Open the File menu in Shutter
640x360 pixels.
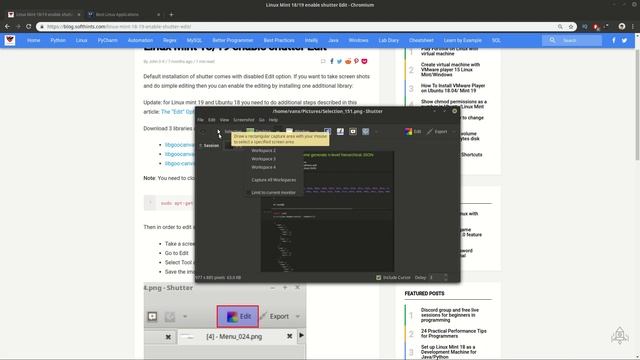[200, 120]
